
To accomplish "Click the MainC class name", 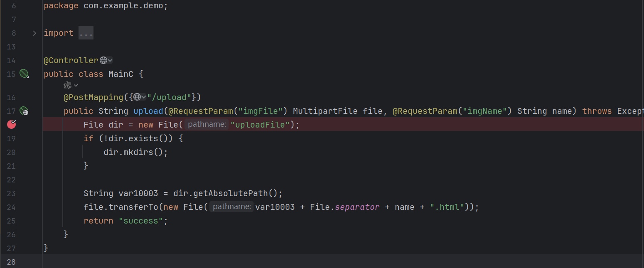I will point(120,74).
